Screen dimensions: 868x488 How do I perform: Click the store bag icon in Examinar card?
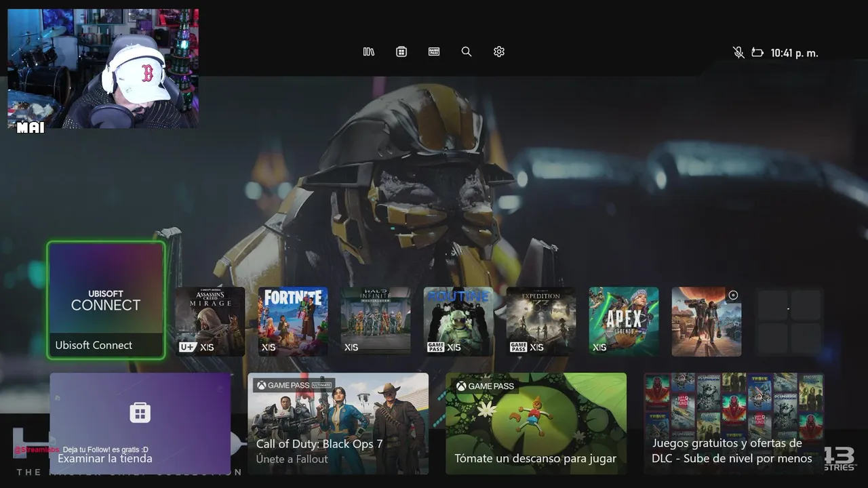tap(140, 412)
